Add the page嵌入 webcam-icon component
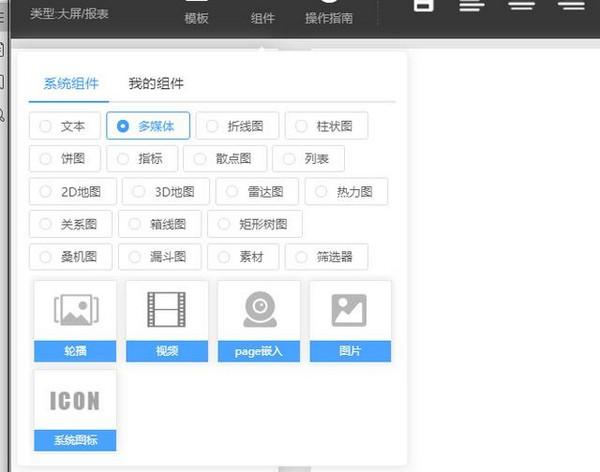600x472 pixels. (259, 320)
